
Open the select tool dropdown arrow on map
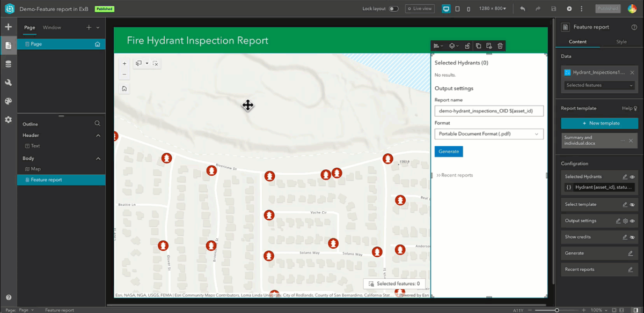[147, 63]
